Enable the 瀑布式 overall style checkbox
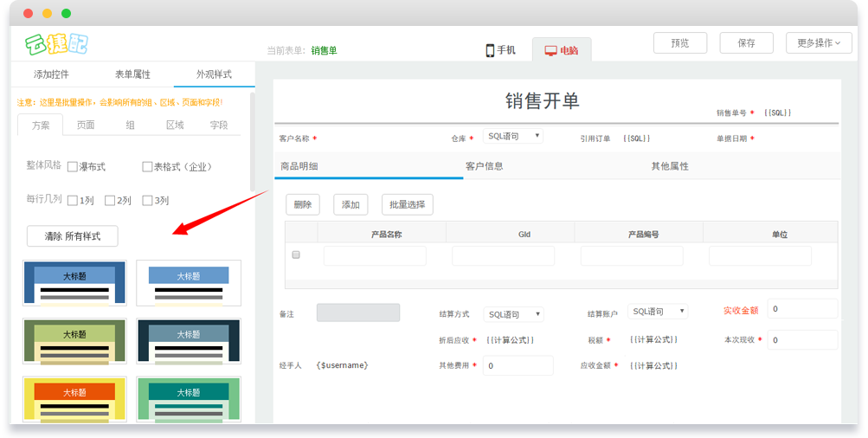 click(74, 166)
